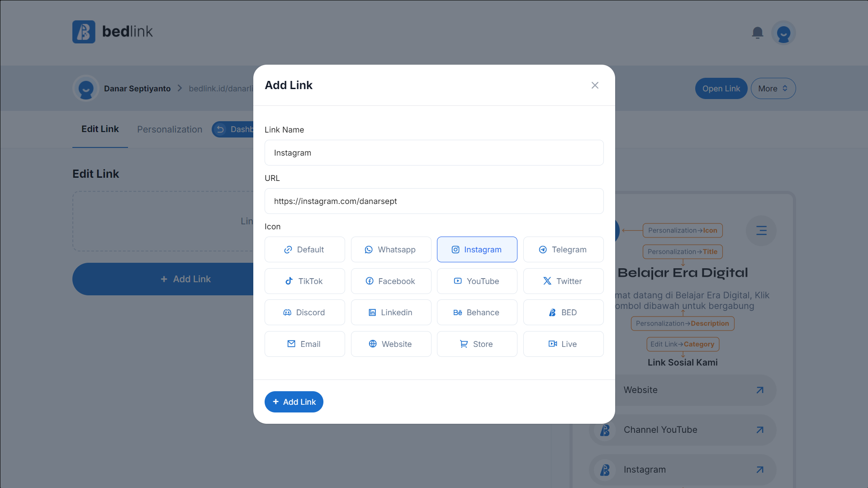Submit with the dialog's Add Link button
The image size is (868, 488).
294,402
